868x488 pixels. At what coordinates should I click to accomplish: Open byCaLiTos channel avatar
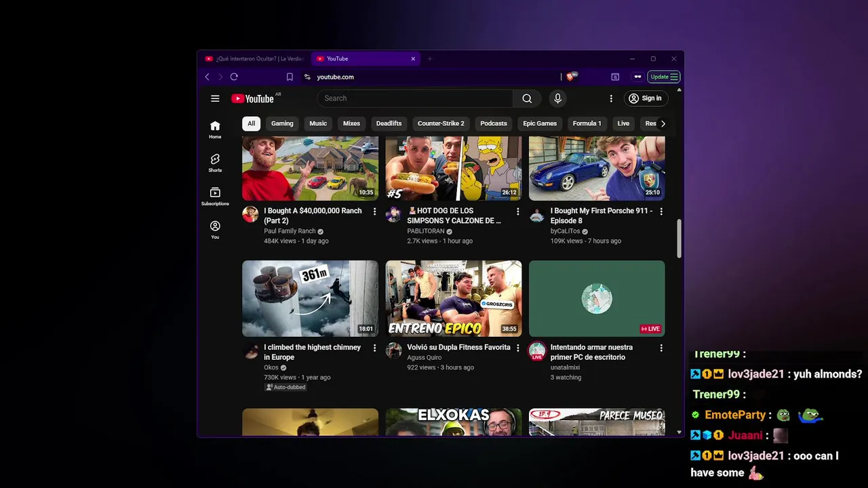[x=537, y=214]
